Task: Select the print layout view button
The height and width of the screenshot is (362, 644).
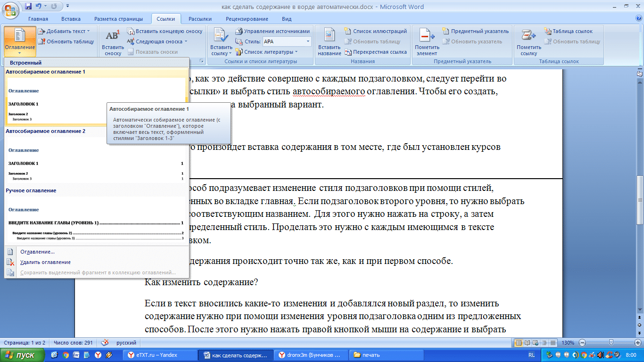Action: tap(519, 343)
